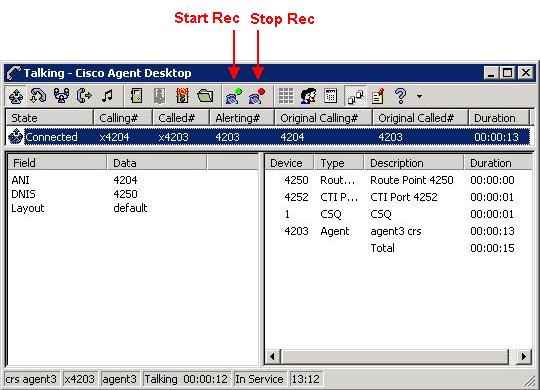Stop recording with the red-dot icon
Viewport: 540px width, 390px height.
pos(257,96)
